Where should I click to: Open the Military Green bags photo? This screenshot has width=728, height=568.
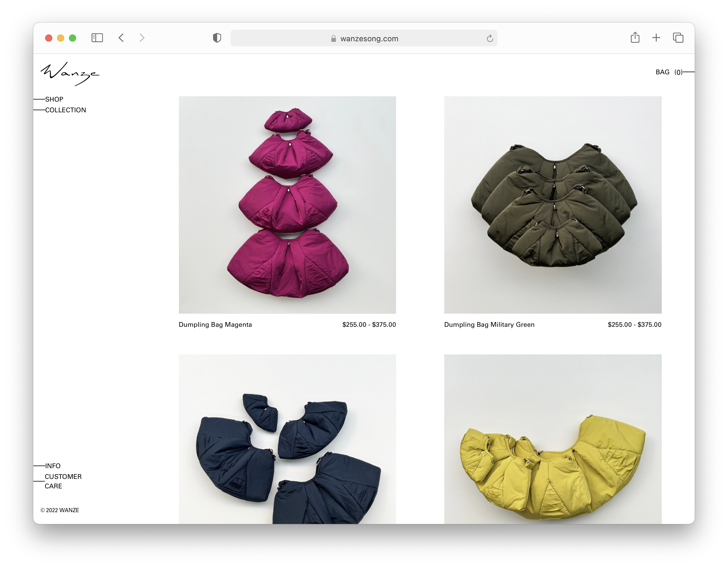pos(553,205)
